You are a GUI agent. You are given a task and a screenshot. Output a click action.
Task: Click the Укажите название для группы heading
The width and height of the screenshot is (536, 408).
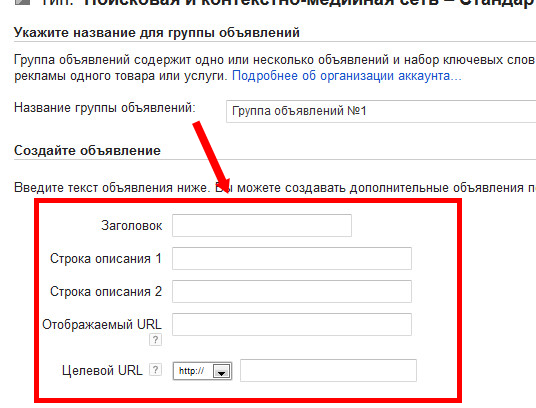157,33
